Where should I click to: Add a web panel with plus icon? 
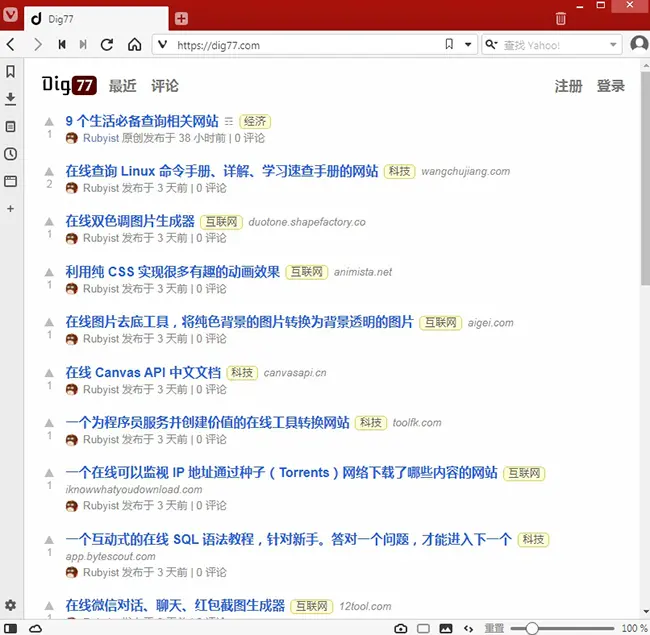[x=10, y=208]
